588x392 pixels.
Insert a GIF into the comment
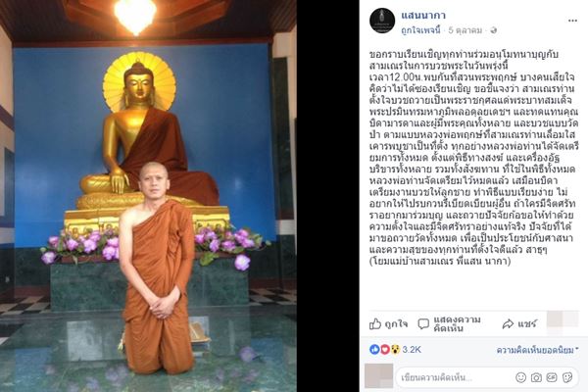[552, 377]
